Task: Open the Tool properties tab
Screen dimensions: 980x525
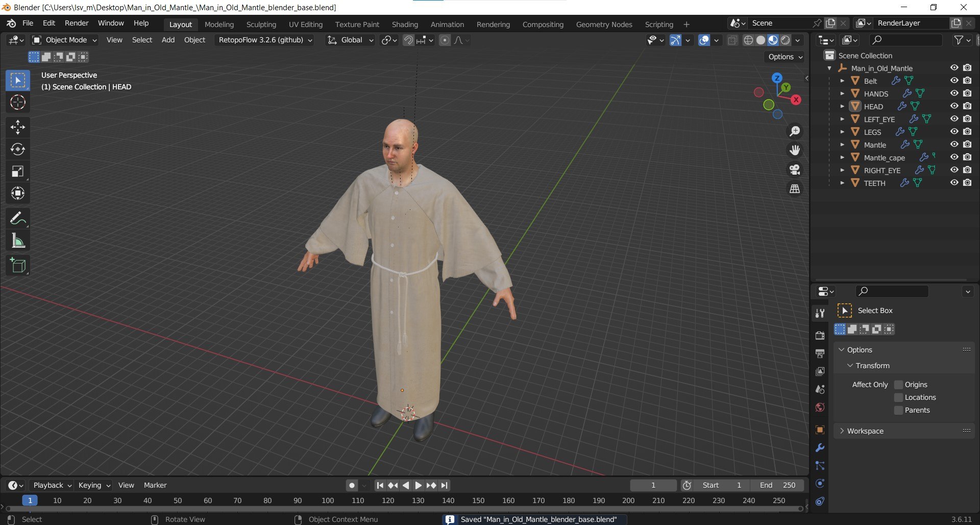Action: 820,313
